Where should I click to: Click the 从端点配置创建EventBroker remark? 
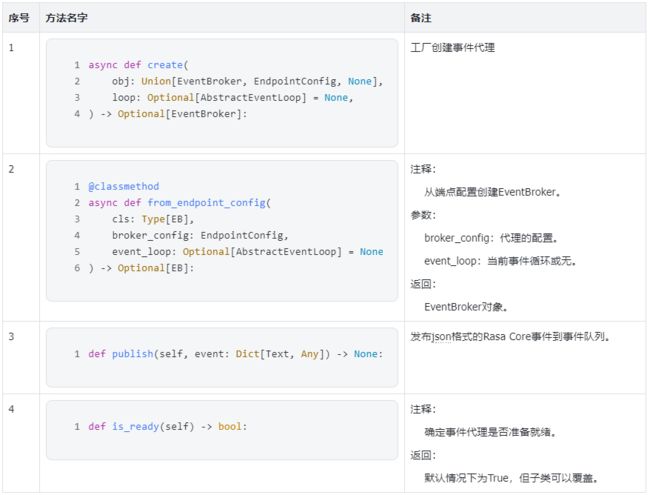pyautogui.click(x=492, y=192)
